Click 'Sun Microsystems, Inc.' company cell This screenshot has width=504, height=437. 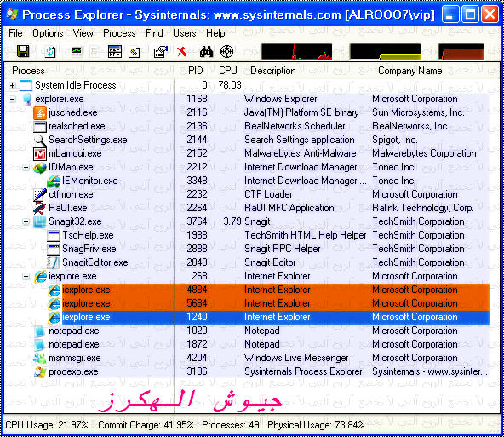419,112
